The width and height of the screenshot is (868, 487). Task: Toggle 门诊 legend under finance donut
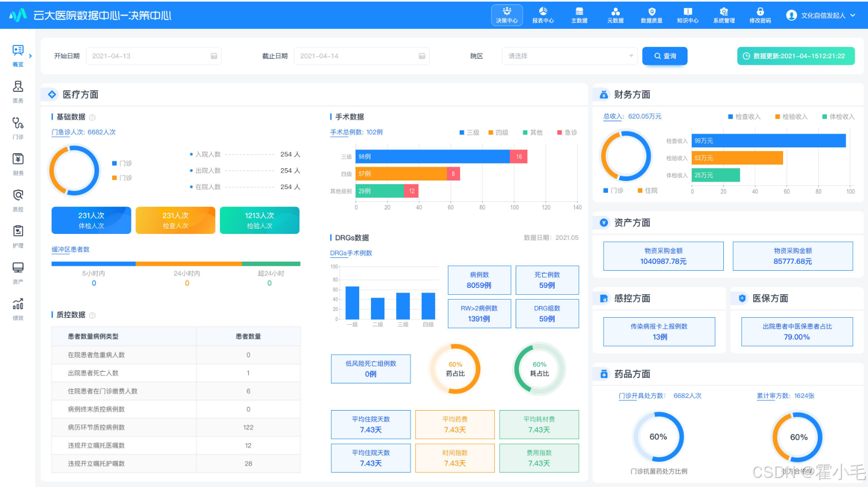[x=613, y=191]
